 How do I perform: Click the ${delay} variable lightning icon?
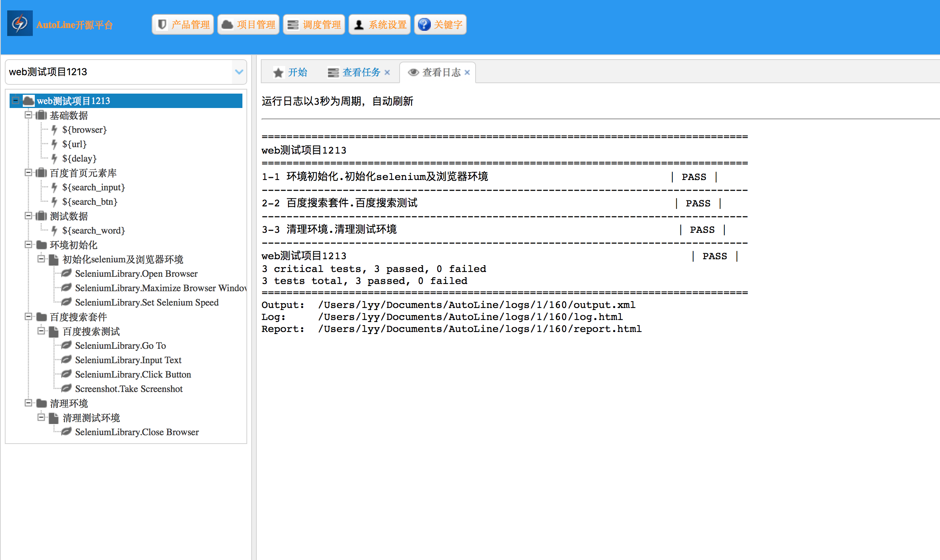point(54,158)
